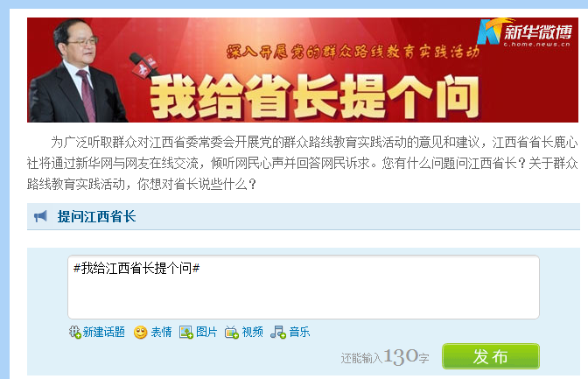Click the 表情 text link
588x379 pixels.
tap(161, 332)
